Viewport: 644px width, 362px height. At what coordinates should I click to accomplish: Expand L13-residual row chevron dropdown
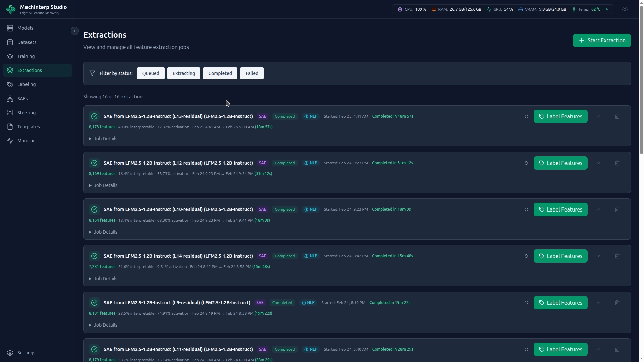598,116
